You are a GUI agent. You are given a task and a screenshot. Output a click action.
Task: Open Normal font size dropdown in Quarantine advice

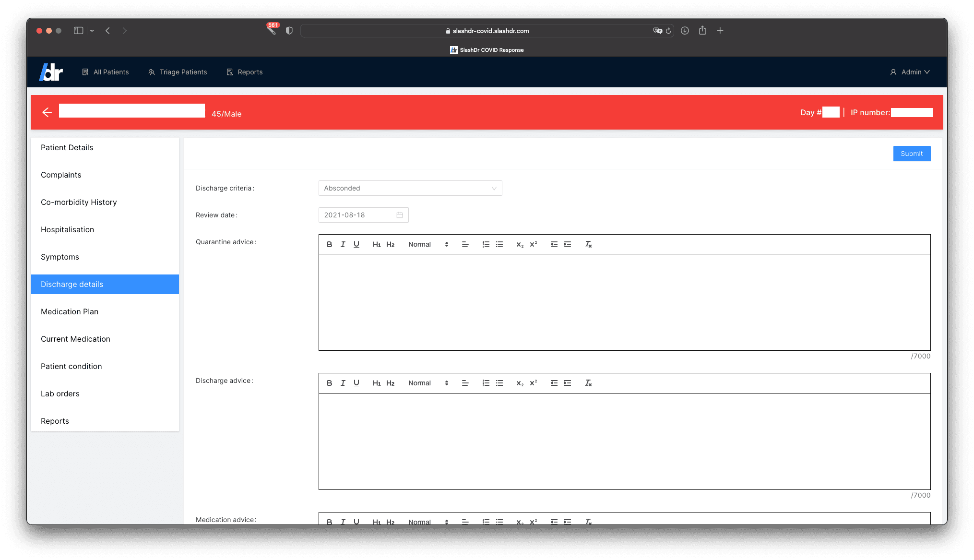point(428,244)
